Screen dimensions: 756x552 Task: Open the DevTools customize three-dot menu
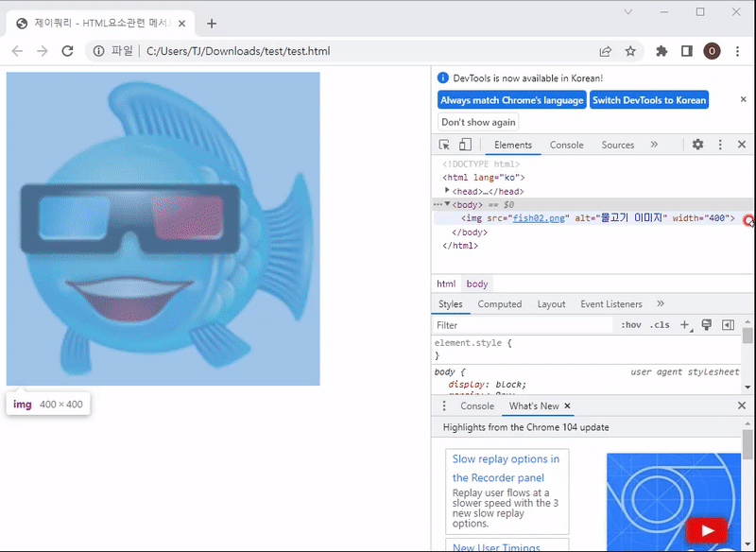click(x=720, y=145)
